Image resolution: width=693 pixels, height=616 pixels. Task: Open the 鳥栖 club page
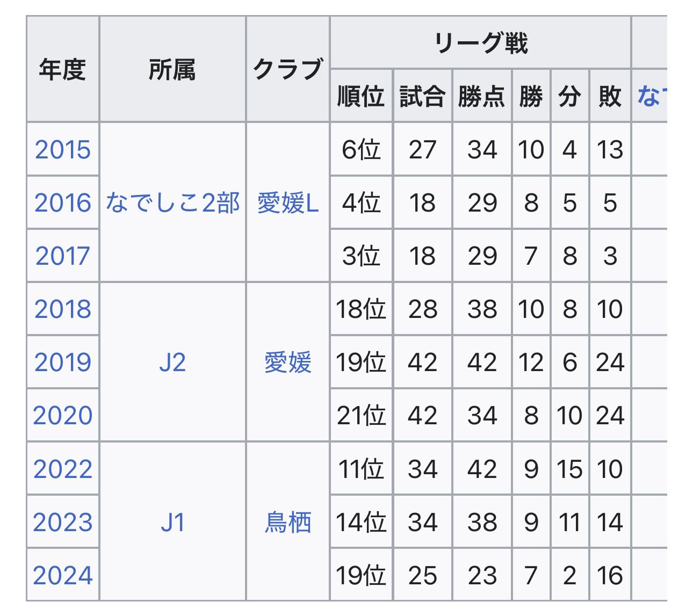point(288,523)
